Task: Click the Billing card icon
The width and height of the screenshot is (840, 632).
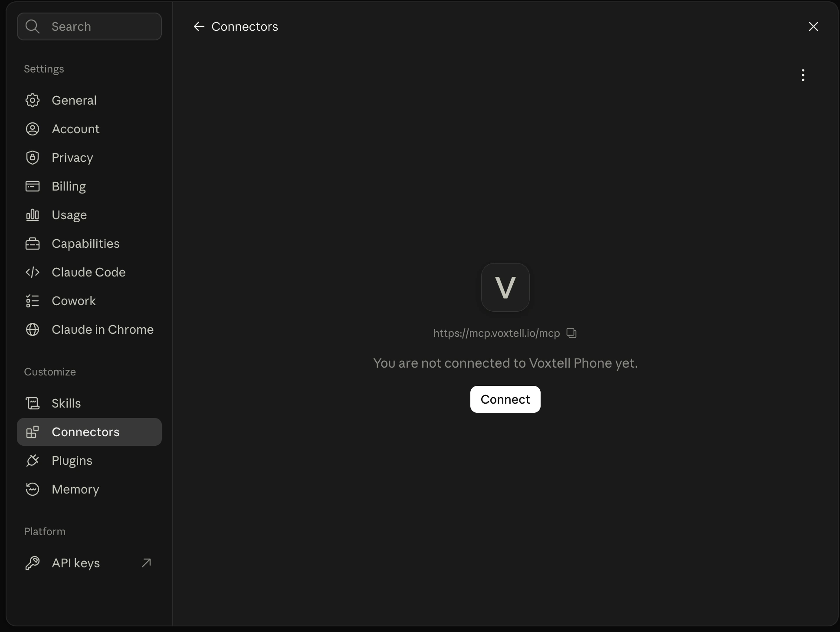Action: pyautogui.click(x=33, y=186)
